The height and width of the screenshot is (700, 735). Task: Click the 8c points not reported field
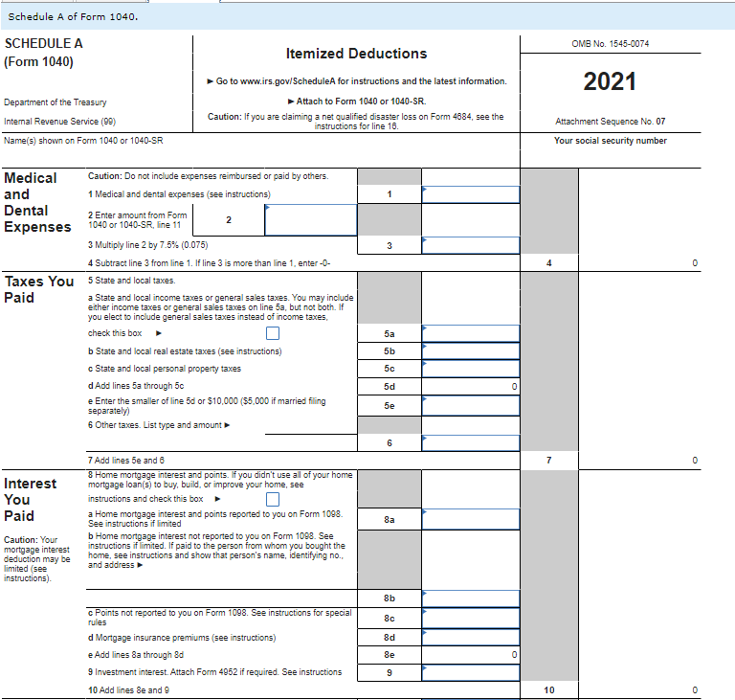[471, 618]
